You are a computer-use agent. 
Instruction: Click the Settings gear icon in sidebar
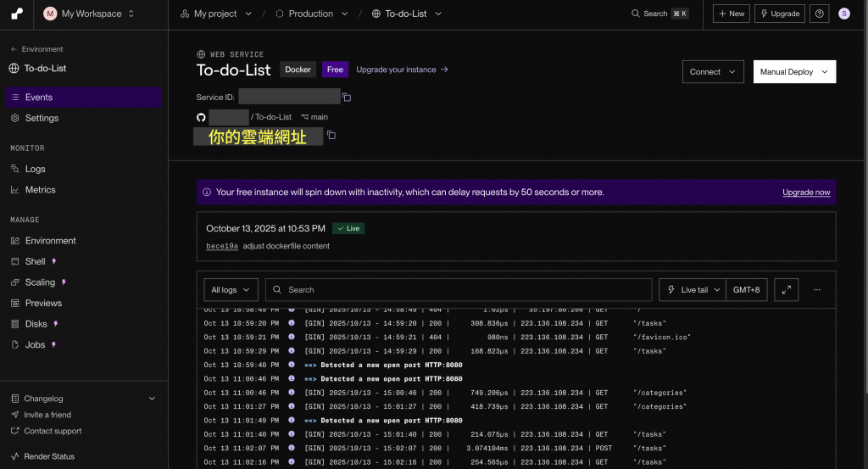click(x=15, y=118)
